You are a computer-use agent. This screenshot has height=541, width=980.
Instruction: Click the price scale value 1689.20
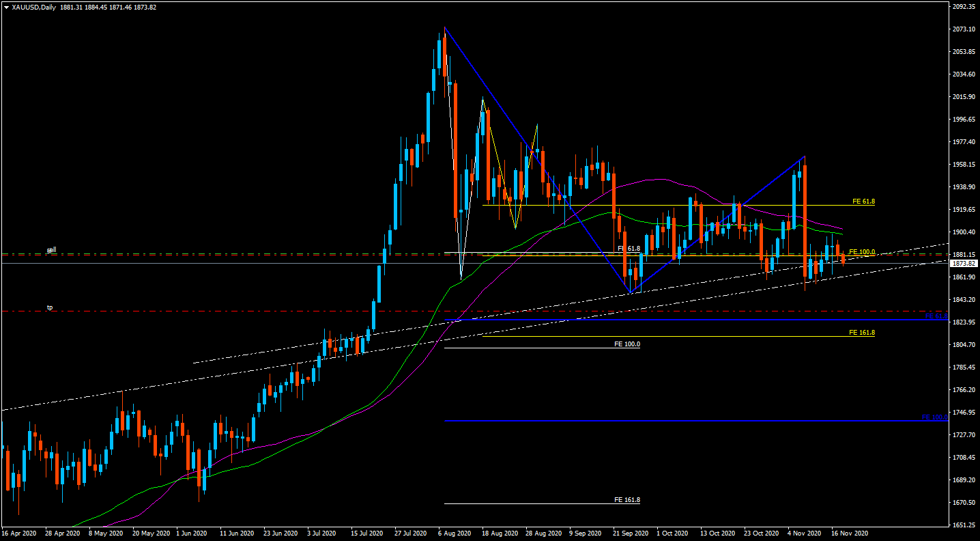coord(964,480)
